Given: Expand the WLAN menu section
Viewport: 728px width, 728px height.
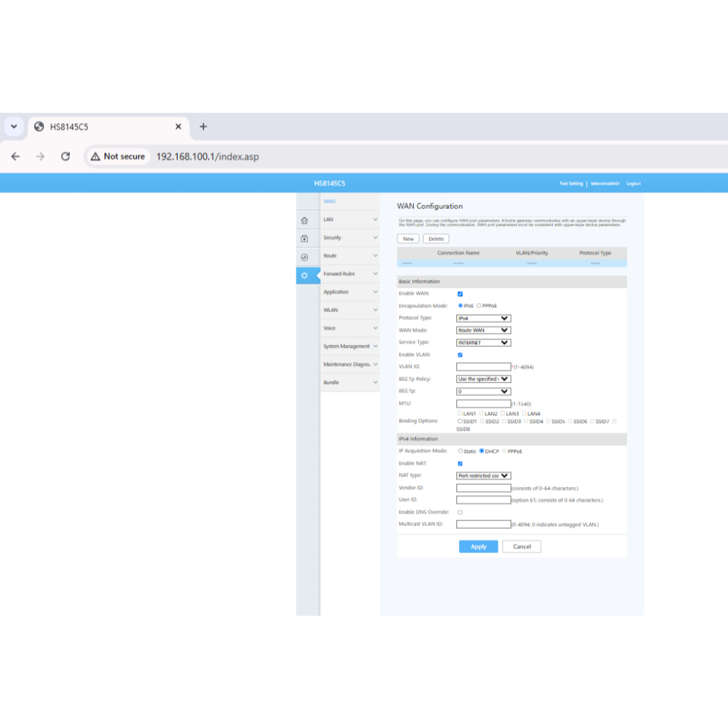Looking at the screenshot, I should [x=350, y=310].
